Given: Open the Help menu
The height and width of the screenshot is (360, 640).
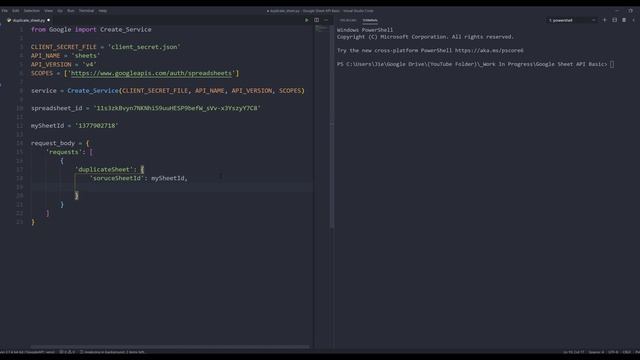Looking at the screenshot, I should (x=102, y=11).
